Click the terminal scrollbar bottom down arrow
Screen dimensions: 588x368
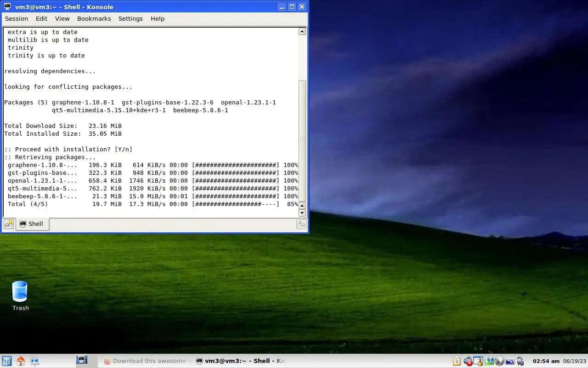click(302, 213)
